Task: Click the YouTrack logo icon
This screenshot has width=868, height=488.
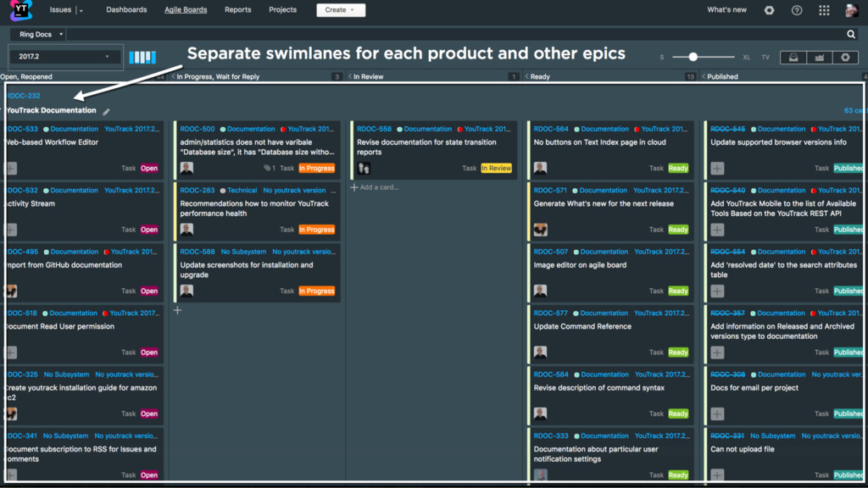Action: click(21, 10)
